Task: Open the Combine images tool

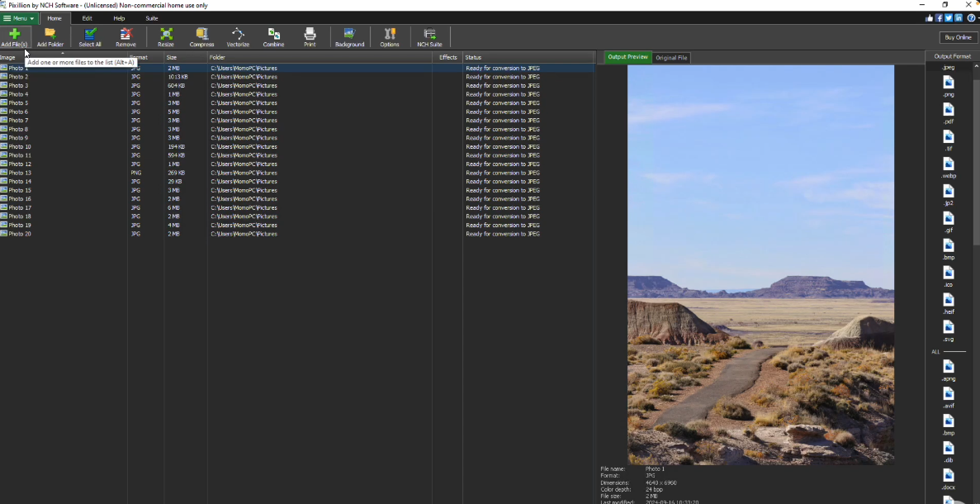Action: click(274, 37)
